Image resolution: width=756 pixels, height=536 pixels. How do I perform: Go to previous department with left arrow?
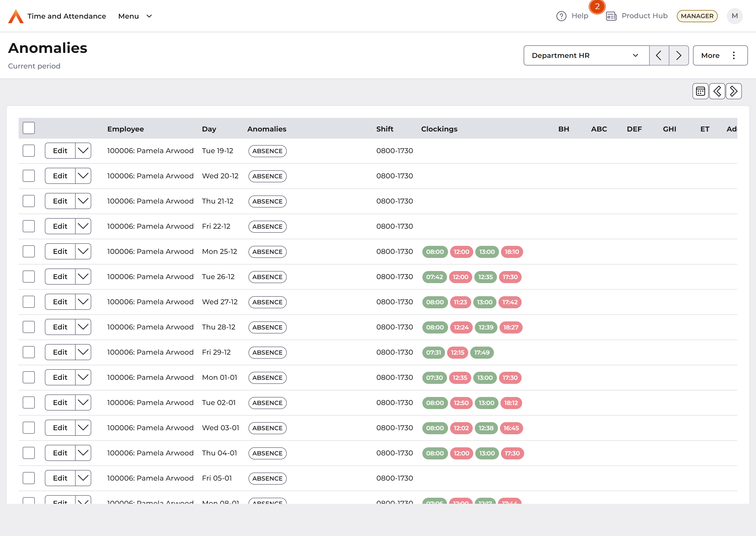659,55
